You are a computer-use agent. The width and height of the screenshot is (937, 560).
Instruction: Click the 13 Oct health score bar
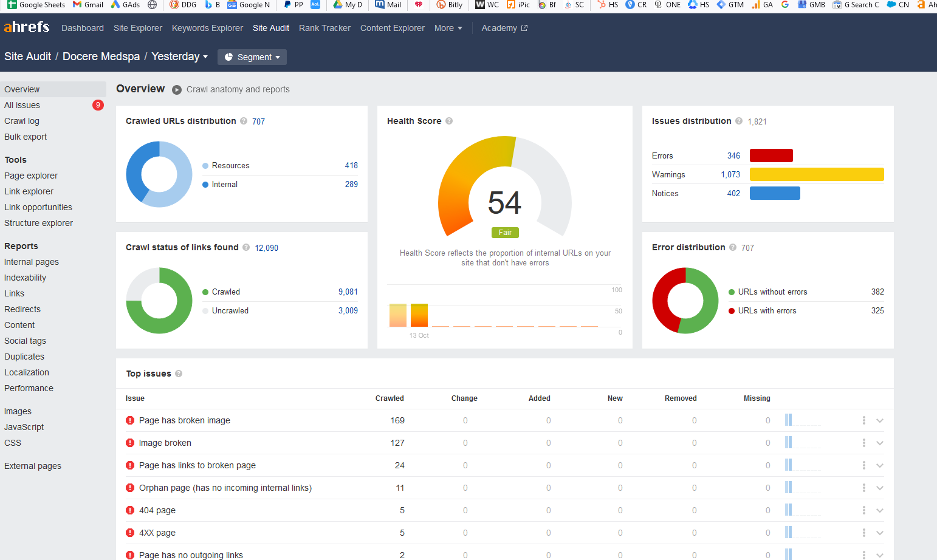pos(419,315)
